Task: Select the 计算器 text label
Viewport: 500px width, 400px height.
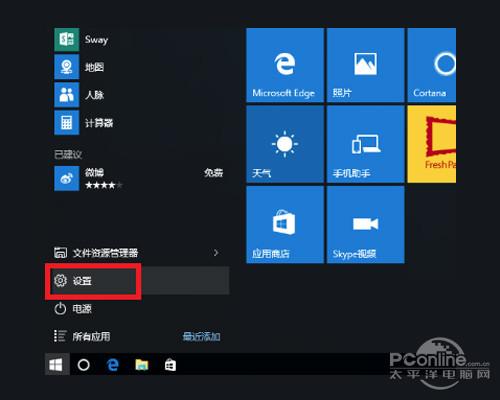Action: (99, 123)
